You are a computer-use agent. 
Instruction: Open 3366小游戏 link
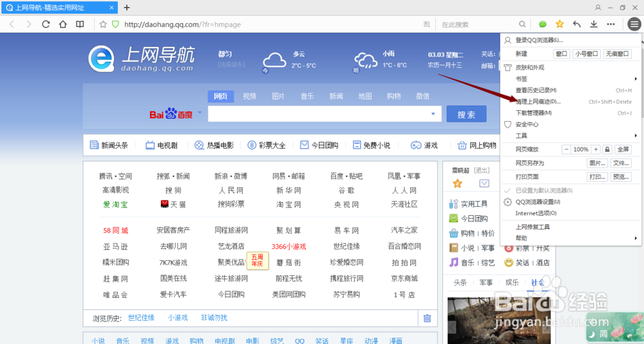289,247
